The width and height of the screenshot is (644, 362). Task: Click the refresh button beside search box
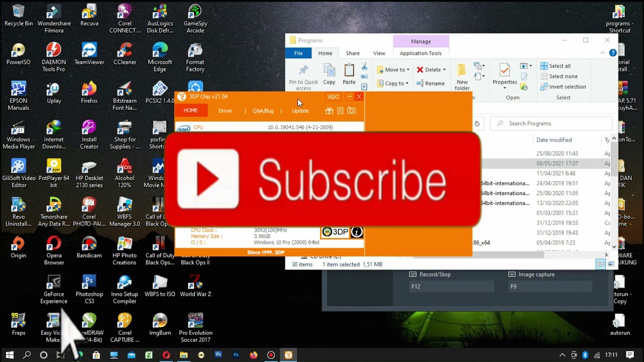pyautogui.click(x=477, y=123)
